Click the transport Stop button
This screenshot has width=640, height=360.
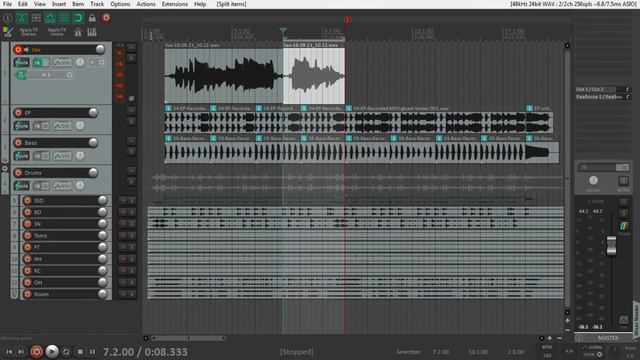point(80,351)
